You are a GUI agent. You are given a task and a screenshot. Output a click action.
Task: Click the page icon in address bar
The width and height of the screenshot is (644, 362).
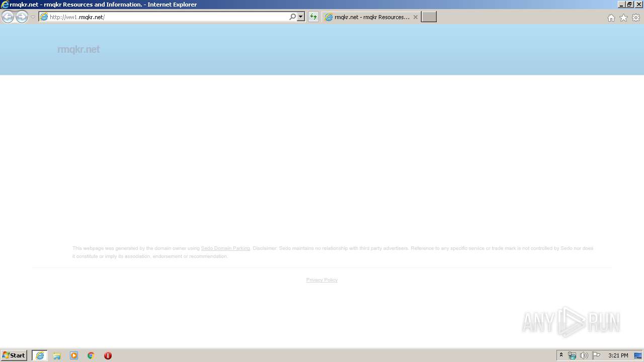[44, 17]
